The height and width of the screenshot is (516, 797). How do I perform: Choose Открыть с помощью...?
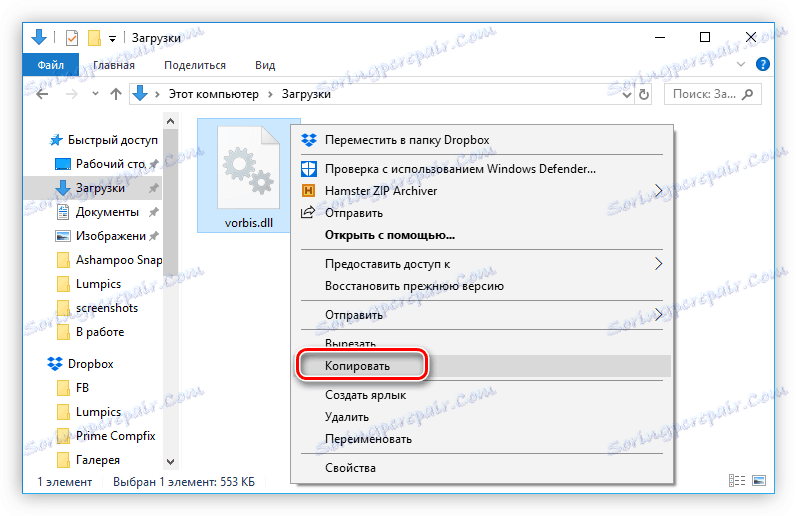click(x=482, y=235)
